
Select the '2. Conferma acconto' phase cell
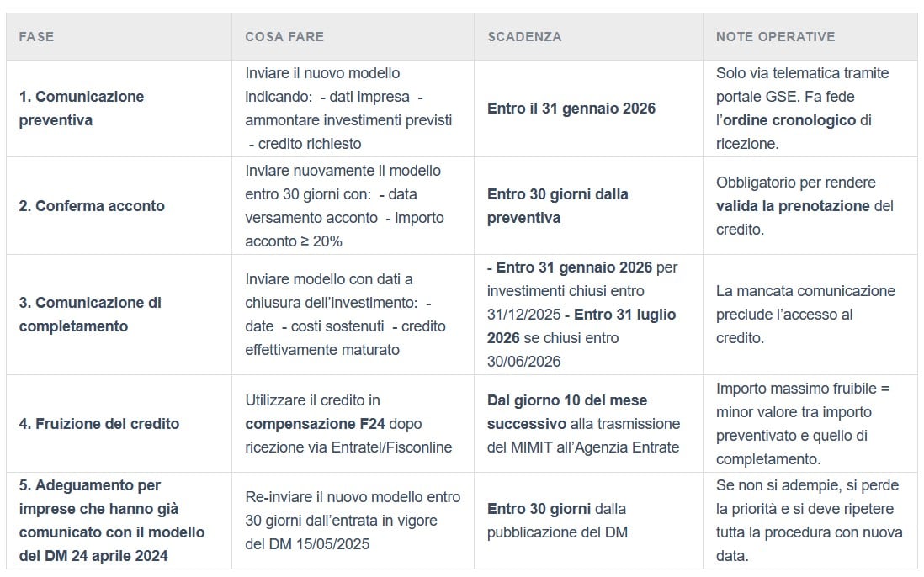119,206
